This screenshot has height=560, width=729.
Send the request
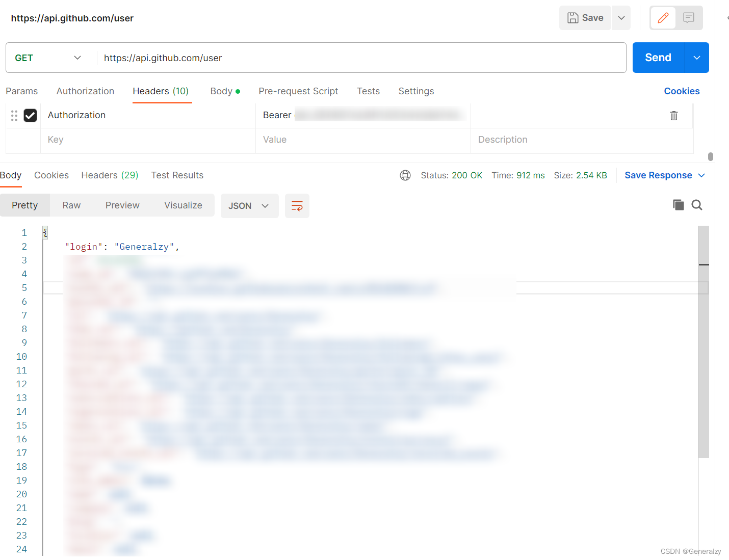[658, 58]
